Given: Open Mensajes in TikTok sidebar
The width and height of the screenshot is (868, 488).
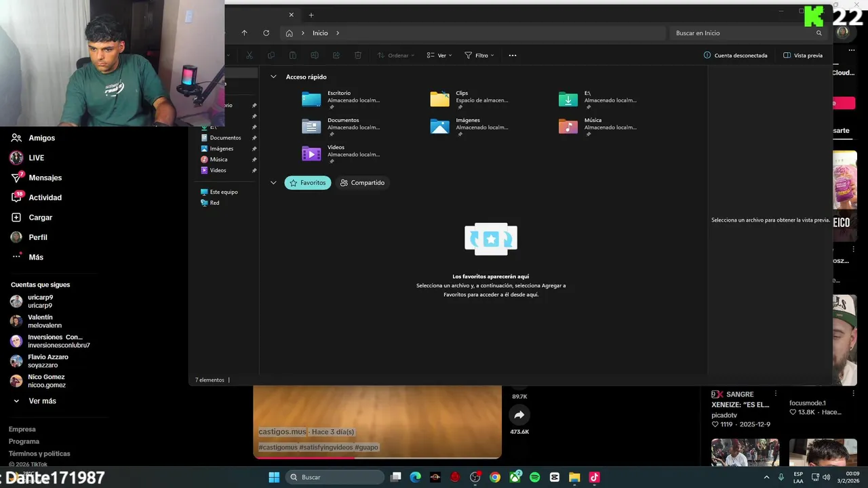Looking at the screenshot, I should (37, 178).
